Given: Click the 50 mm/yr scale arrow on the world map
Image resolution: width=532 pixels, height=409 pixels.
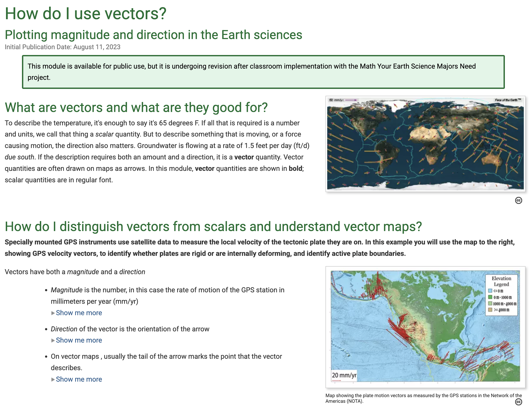Looking at the screenshot, I should (351, 100).
